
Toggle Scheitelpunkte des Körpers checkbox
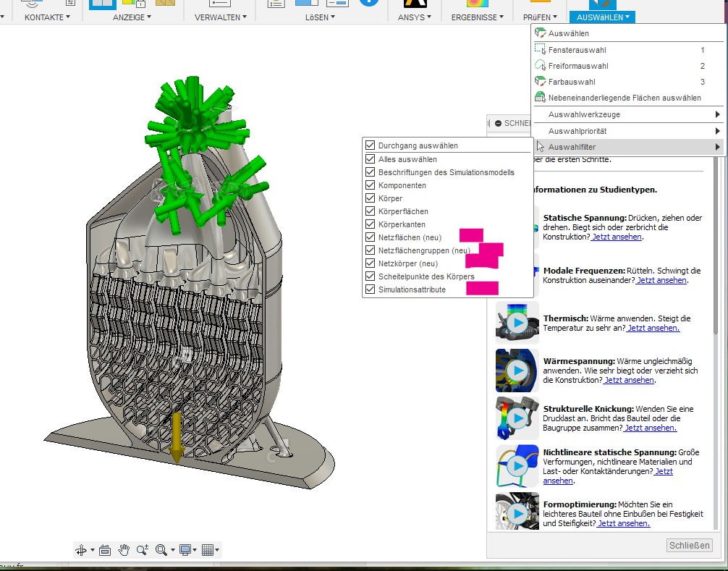coord(370,276)
